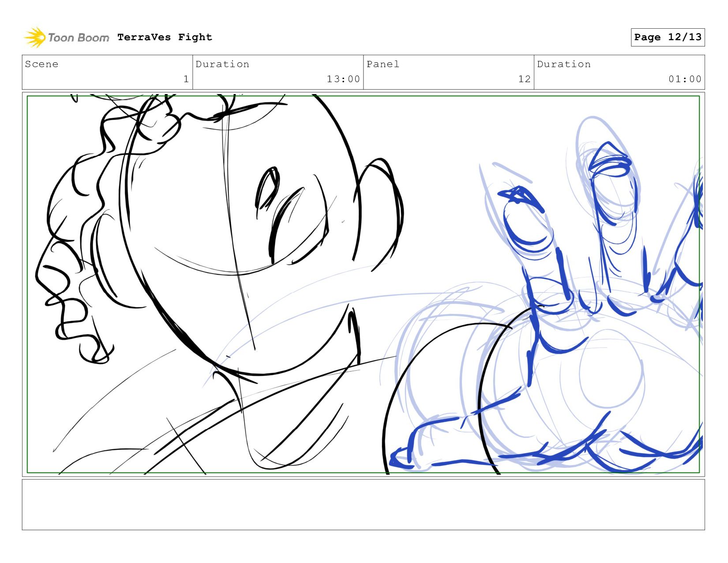Click the Toon Boom starburst logo icon
Image resolution: width=728 pixels, height=563 pixels.
click(x=34, y=37)
